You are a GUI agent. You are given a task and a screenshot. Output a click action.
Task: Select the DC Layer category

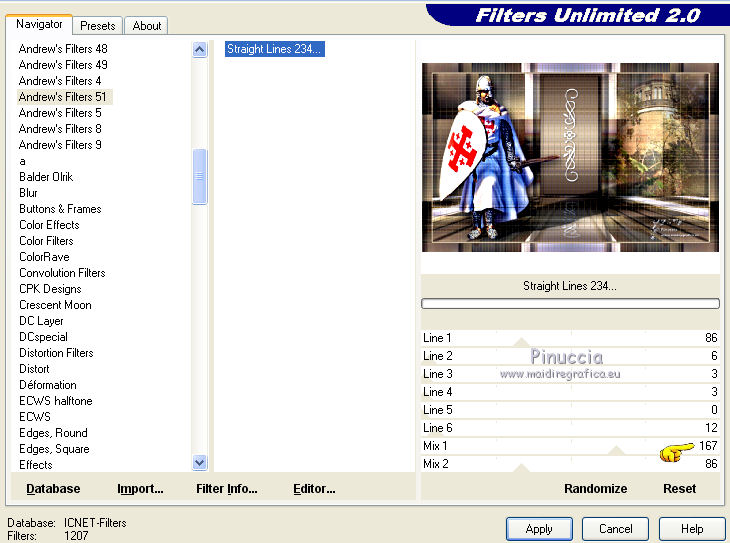[x=41, y=321]
